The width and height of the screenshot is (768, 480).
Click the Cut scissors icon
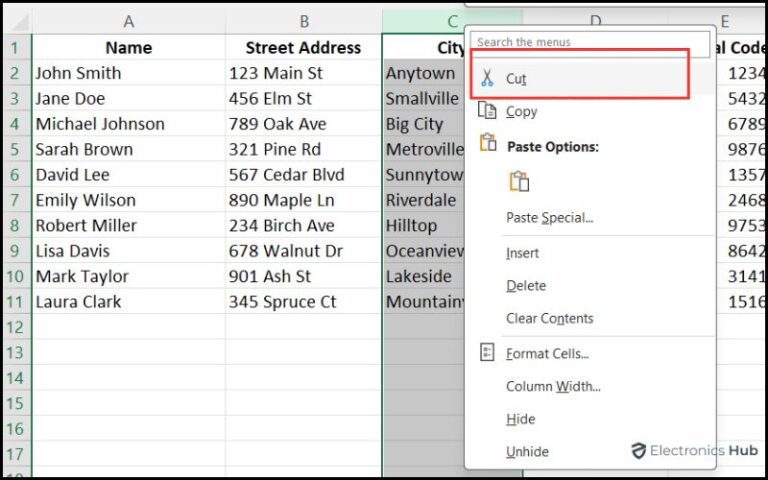click(487, 78)
